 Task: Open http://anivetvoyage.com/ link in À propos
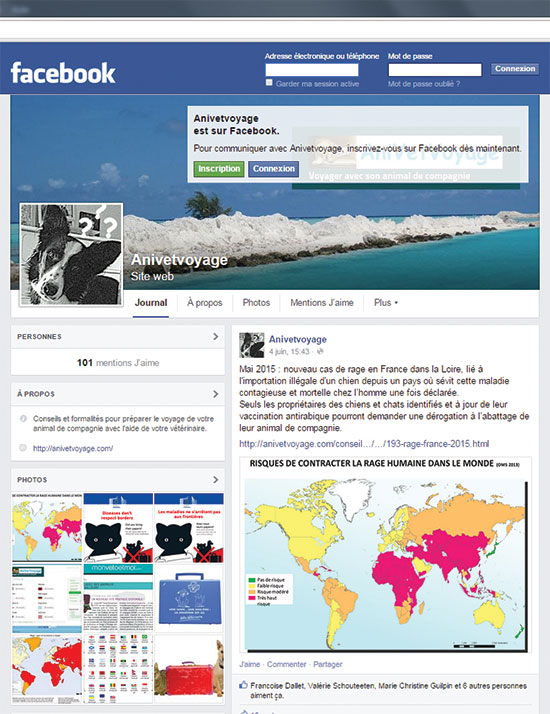pos(73,448)
